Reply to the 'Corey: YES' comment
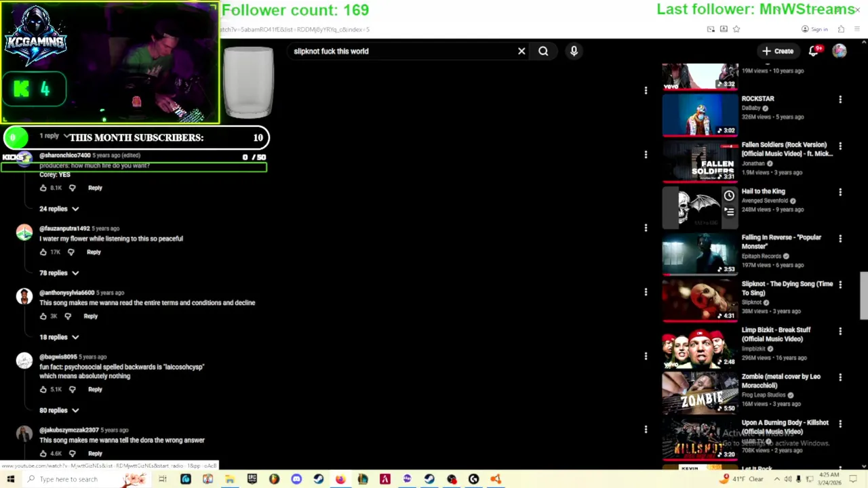The image size is (868, 488). pos(95,188)
